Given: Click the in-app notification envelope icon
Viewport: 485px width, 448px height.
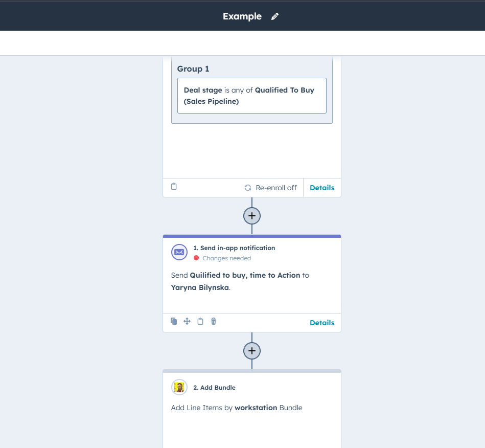Looking at the screenshot, I should tap(179, 252).
